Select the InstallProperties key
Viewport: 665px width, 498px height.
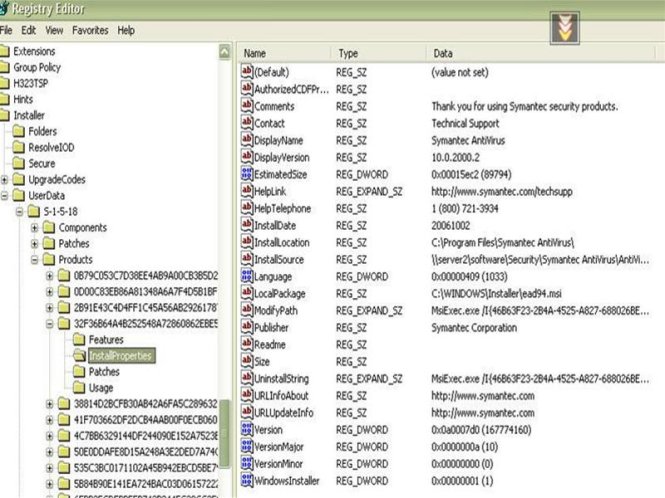[120, 355]
